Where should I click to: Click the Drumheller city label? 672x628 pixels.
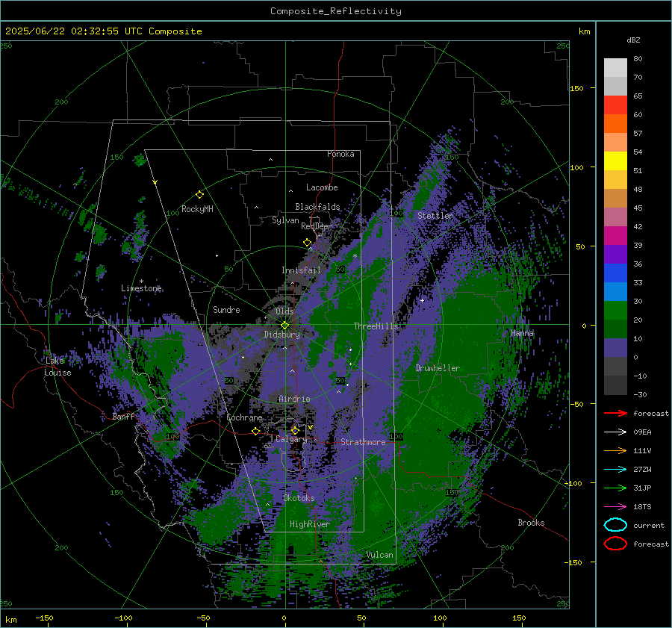pyautogui.click(x=438, y=368)
